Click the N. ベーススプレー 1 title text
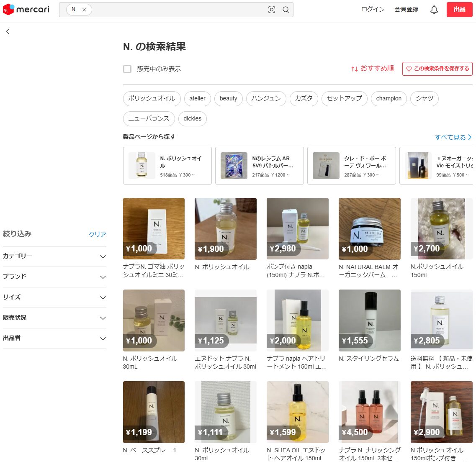 tap(149, 450)
